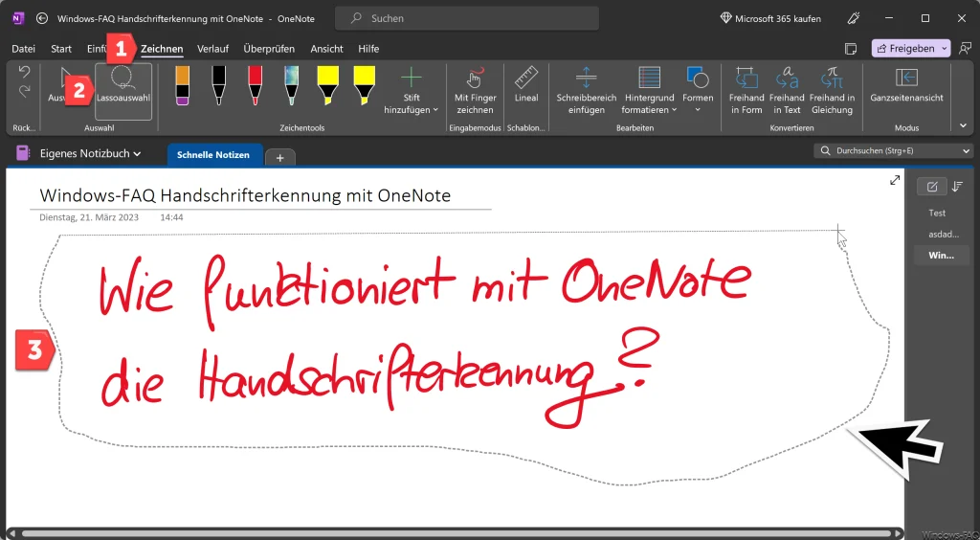Collapse the ribbon using the chevron
This screenshot has width=980, height=540.
click(963, 125)
